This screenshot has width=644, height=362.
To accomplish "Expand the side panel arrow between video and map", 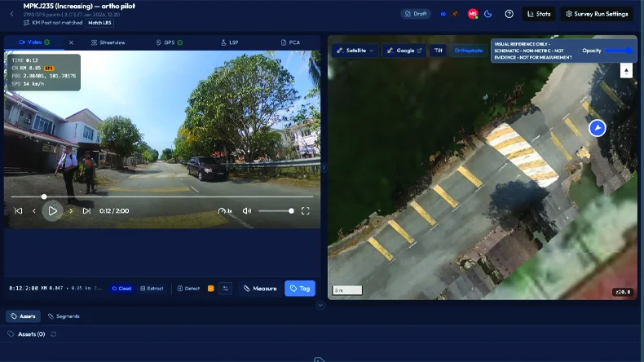I will 324,167.
